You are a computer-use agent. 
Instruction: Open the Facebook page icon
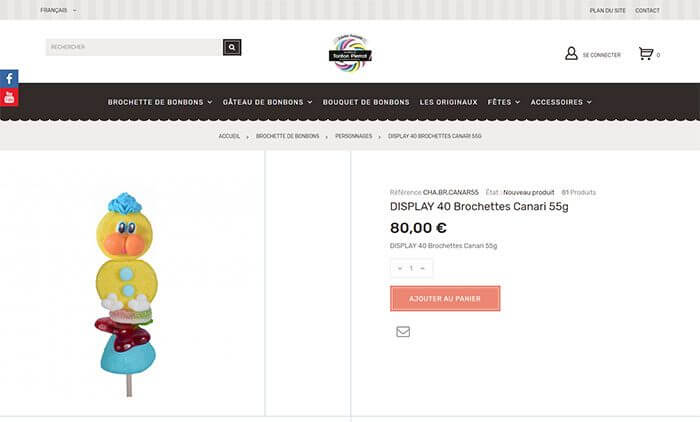pyautogui.click(x=9, y=79)
